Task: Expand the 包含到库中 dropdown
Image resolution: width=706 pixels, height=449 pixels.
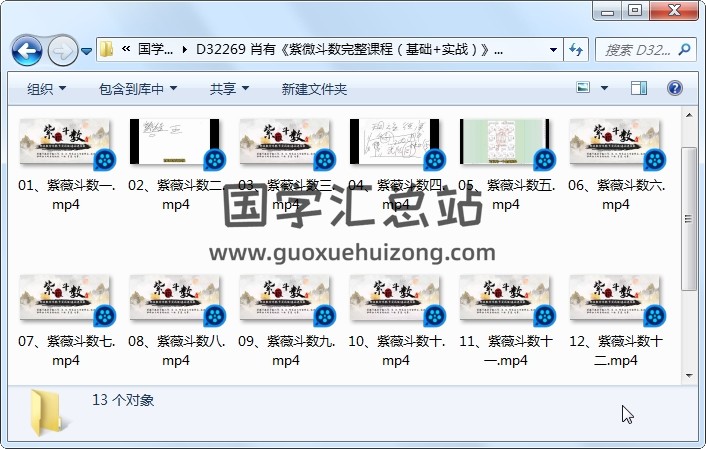Action: 138,89
